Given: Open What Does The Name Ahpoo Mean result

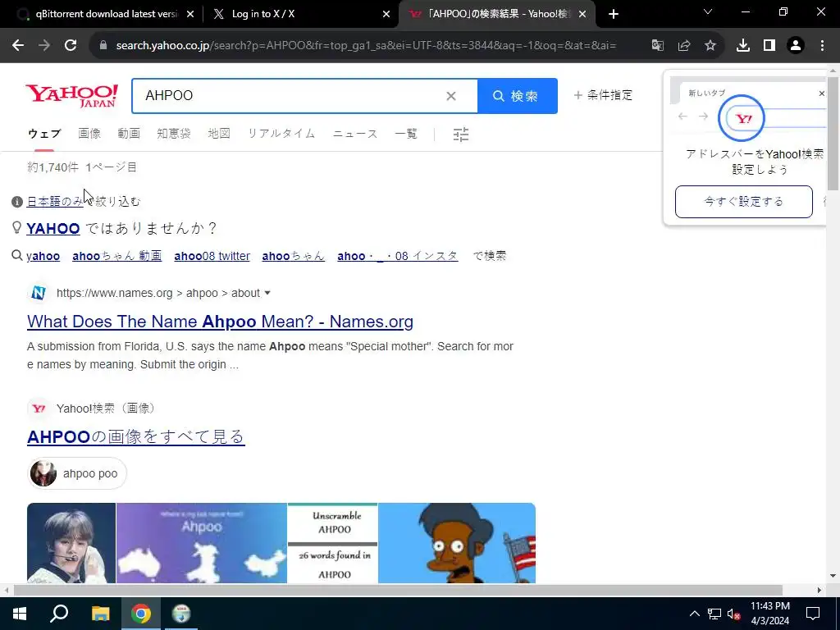Looking at the screenshot, I should [220, 322].
